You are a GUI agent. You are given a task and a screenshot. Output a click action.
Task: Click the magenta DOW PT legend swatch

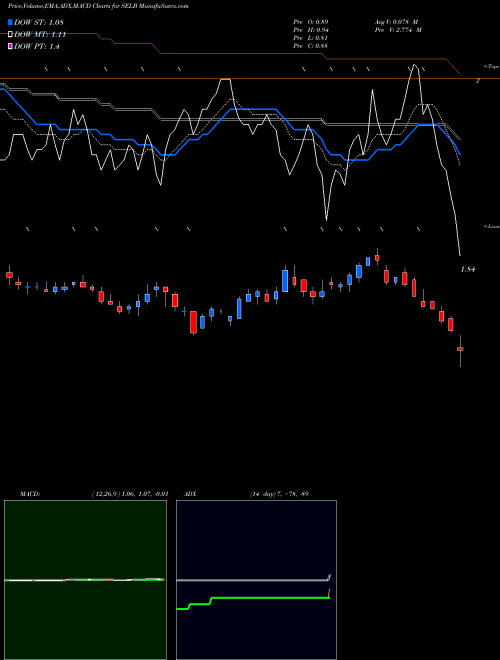[10, 46]
